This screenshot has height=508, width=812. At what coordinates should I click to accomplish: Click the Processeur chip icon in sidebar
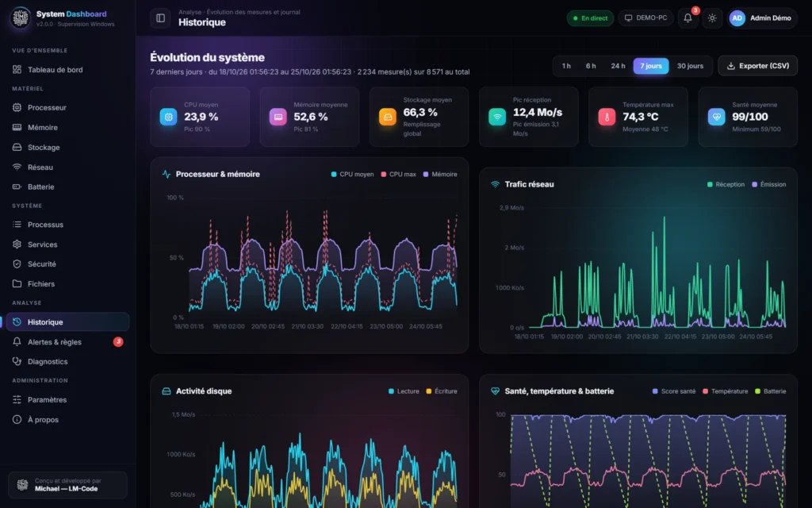(x=17, y=107)
